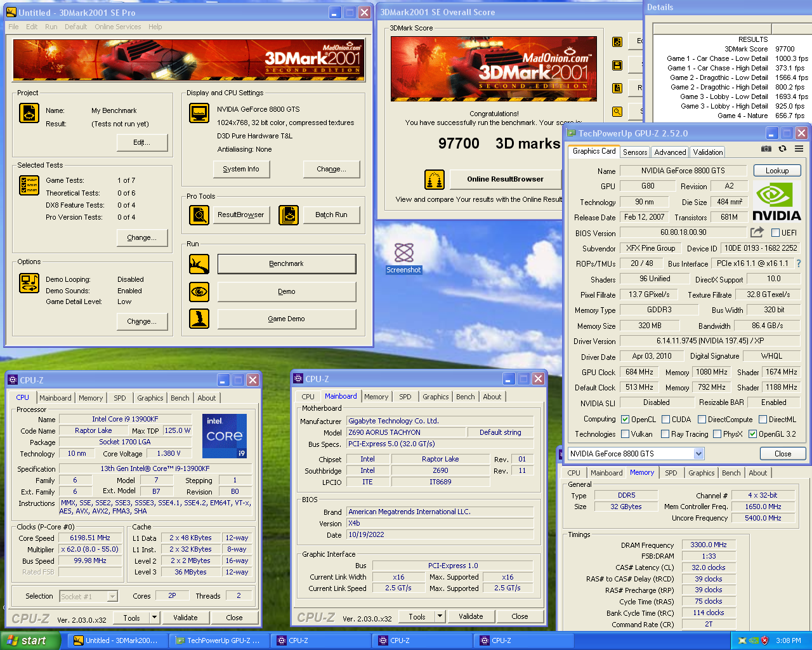
Task: Click the red security shield tray icon
Action: coord(764,640)
